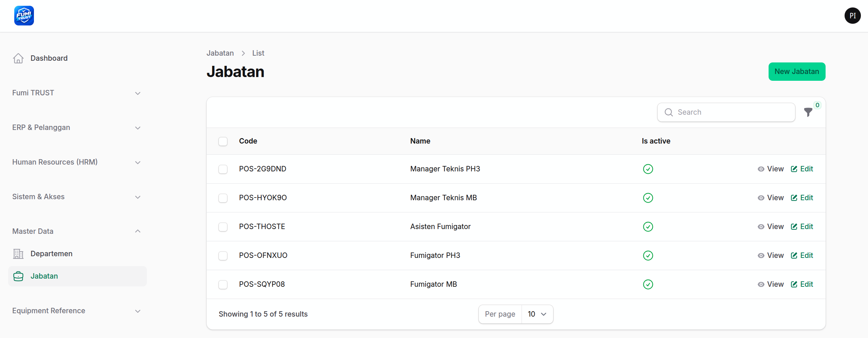This screenshot has width=868, height=338.
Task: Click the filter count badge
Action: coord(817,105)
